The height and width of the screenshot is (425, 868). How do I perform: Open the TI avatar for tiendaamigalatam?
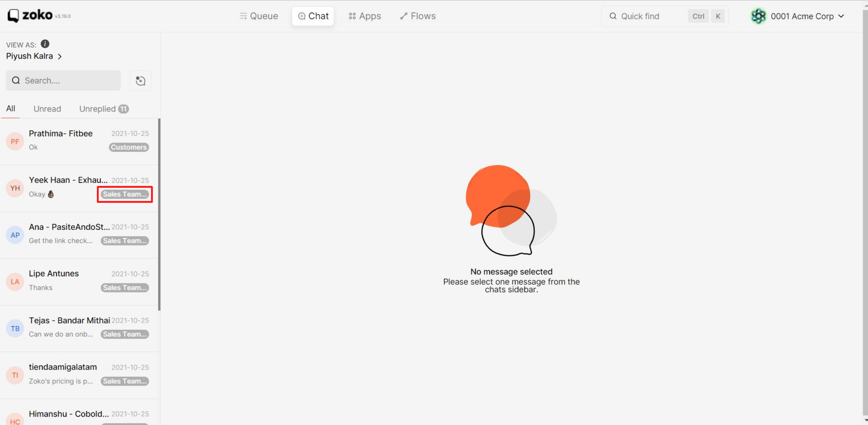[x=15, y=375]
